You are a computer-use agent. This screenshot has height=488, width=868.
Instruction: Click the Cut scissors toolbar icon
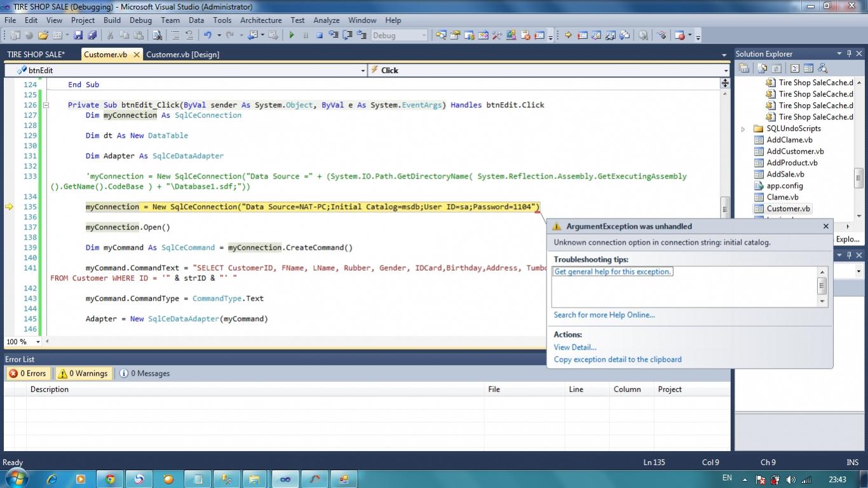tap(110, 36)
